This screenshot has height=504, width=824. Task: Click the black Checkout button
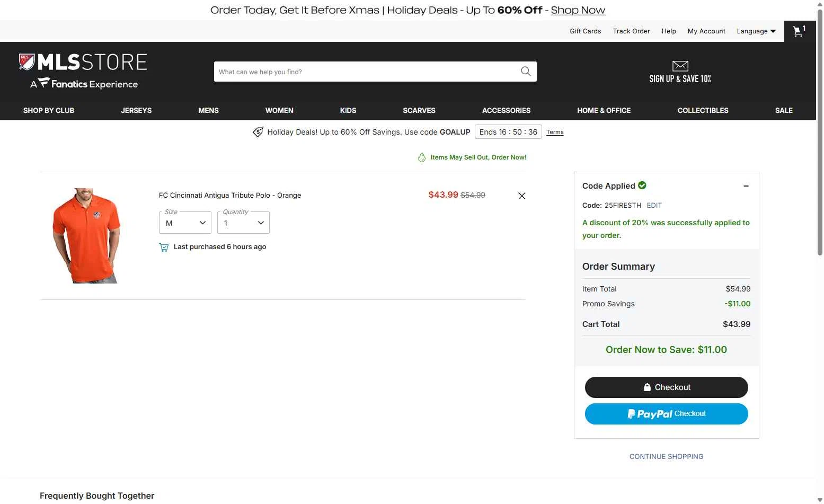point(667,387)
